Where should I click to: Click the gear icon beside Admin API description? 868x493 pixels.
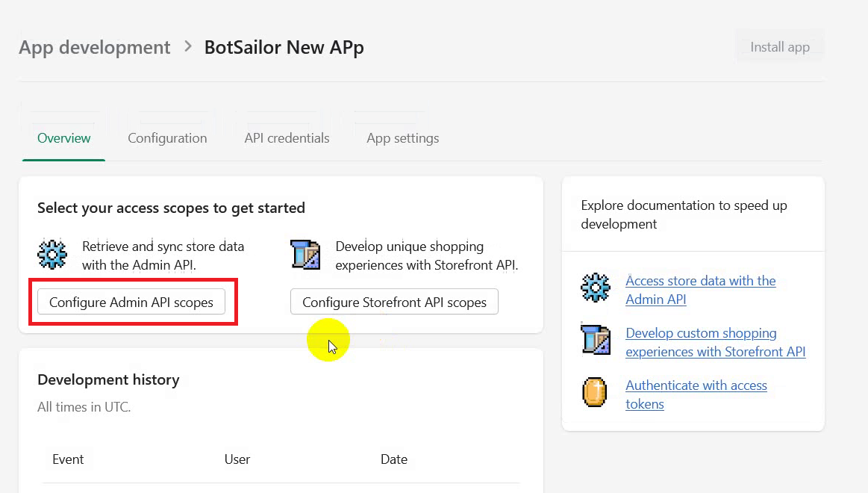52,254
